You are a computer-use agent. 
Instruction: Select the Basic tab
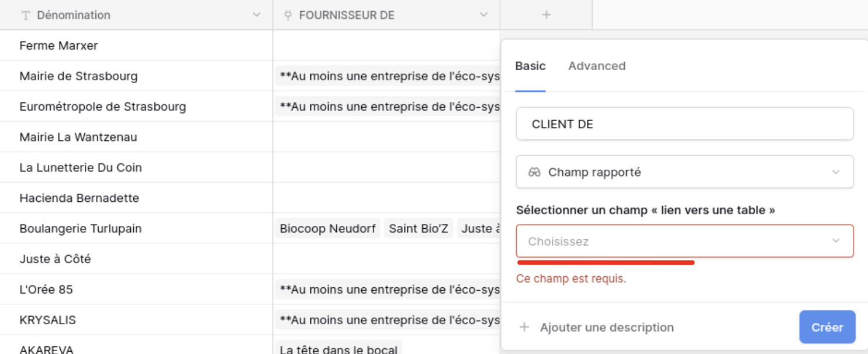click(x=530, y=66)
